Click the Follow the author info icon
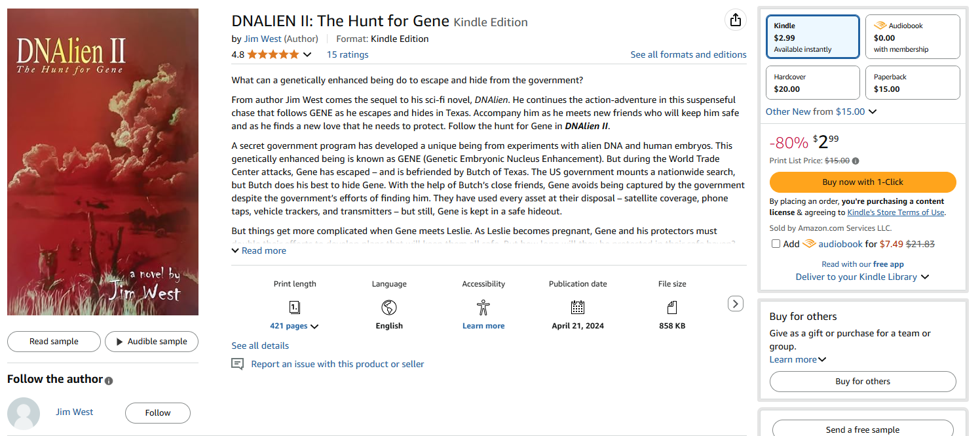The height and width of the screenshot is (436, 980). tap(109, 380)
